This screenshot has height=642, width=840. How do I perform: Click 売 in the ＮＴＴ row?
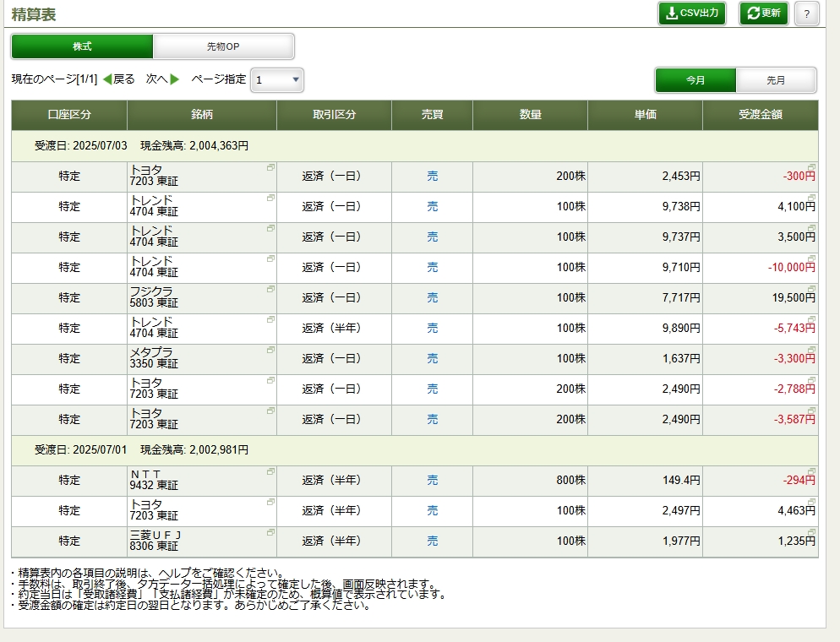click(x=433, y=481)
